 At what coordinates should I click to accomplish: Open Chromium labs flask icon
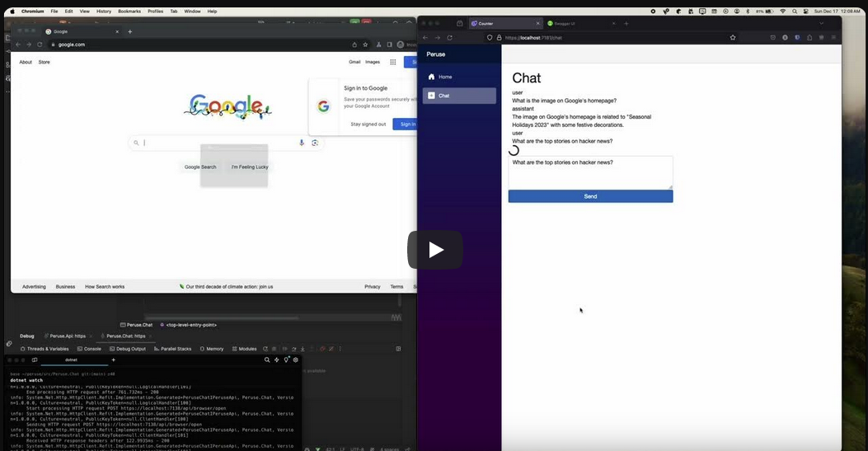pos(378,45)
